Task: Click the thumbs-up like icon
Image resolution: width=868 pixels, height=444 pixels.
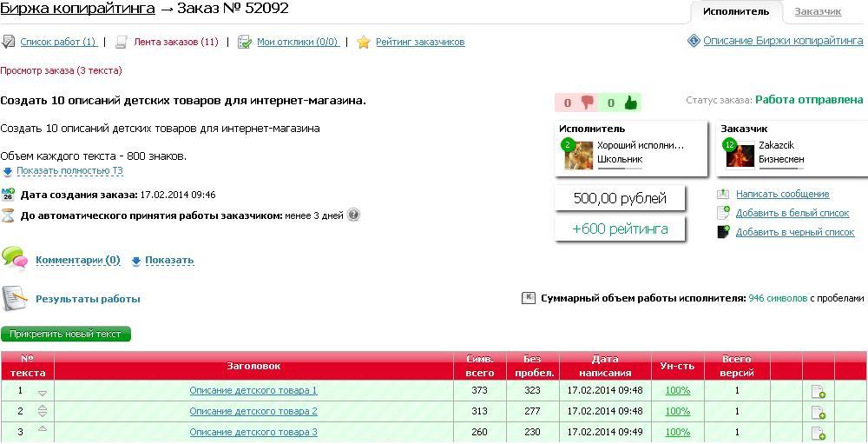Action: [630, 103]
